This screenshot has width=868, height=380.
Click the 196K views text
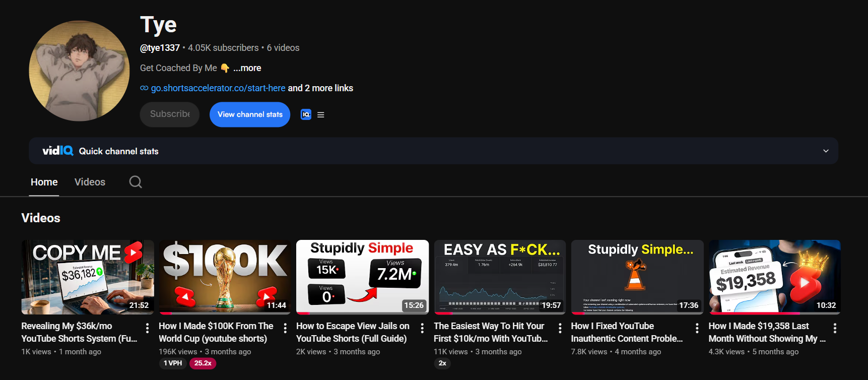[x=178, y=352]
